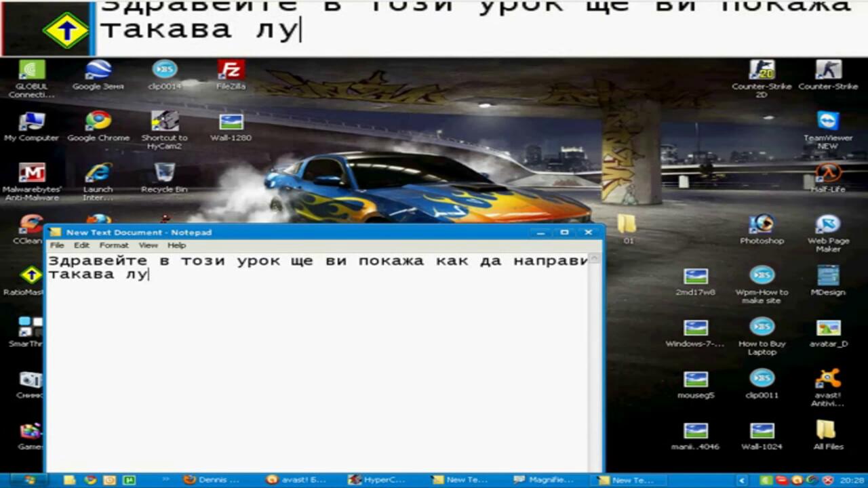
Task: Open the Web Page Maker shortcut
Action: [828, 225]
